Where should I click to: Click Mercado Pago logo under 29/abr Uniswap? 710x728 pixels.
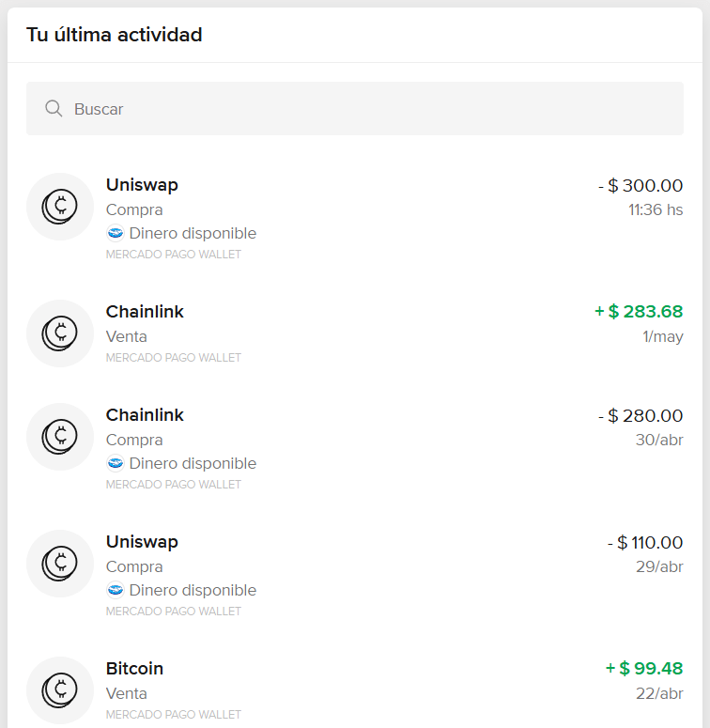116,591
